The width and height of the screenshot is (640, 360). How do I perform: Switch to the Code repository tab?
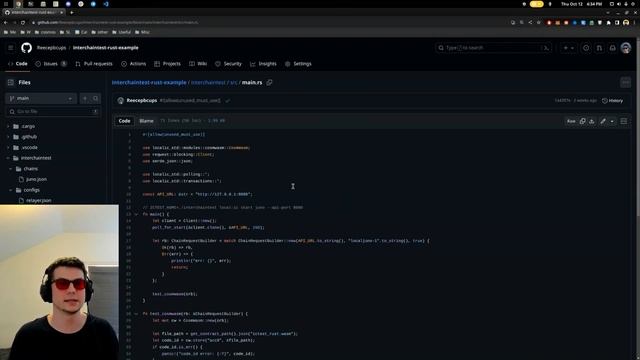coord(18,64)
